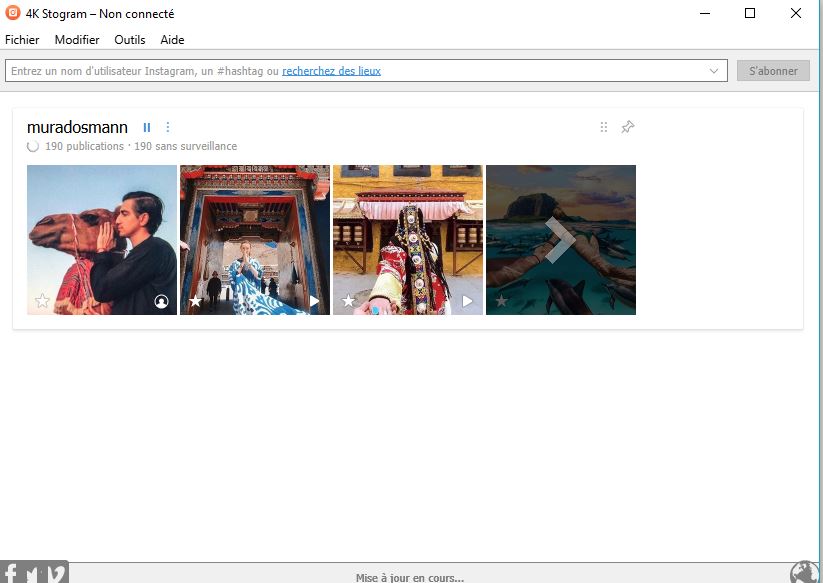The width and height of the screenshot is (823, 583).
Task: Open the Facebook icon in status bar
Action: [x=11, y=574]
